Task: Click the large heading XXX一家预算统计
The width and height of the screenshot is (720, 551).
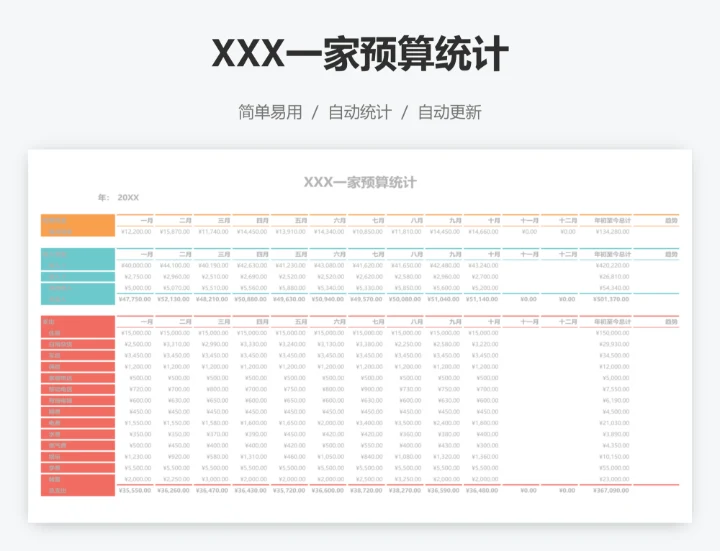Action: 360,54
